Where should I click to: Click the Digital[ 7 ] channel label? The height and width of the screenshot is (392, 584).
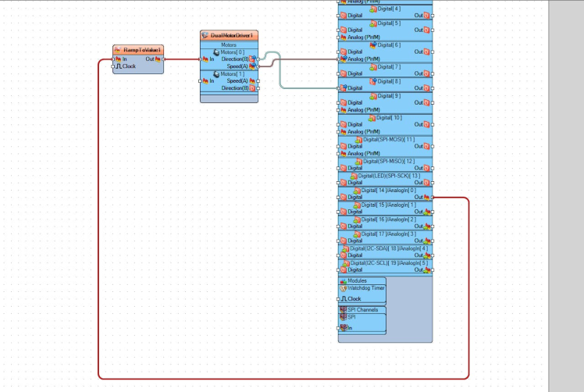(390, 66)
